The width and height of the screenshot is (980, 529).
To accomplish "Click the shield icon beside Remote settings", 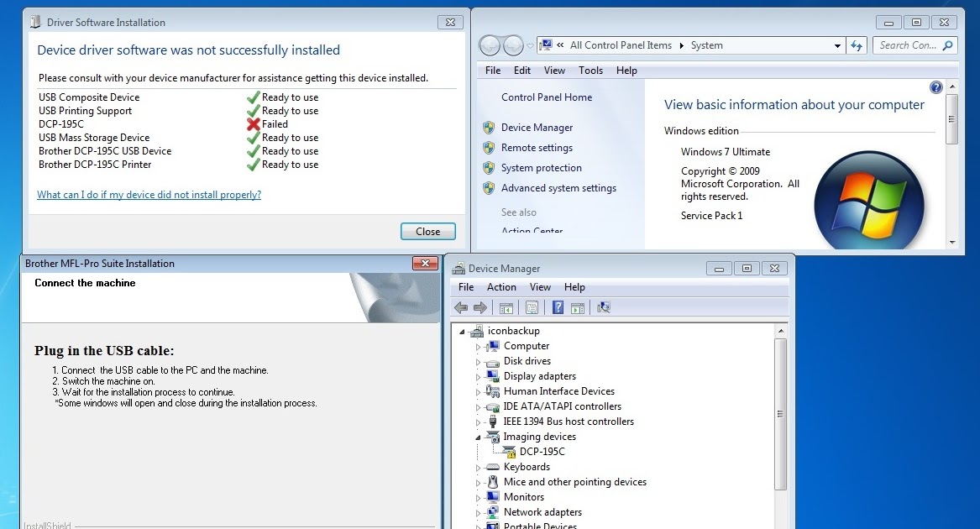I will point(489,148).
